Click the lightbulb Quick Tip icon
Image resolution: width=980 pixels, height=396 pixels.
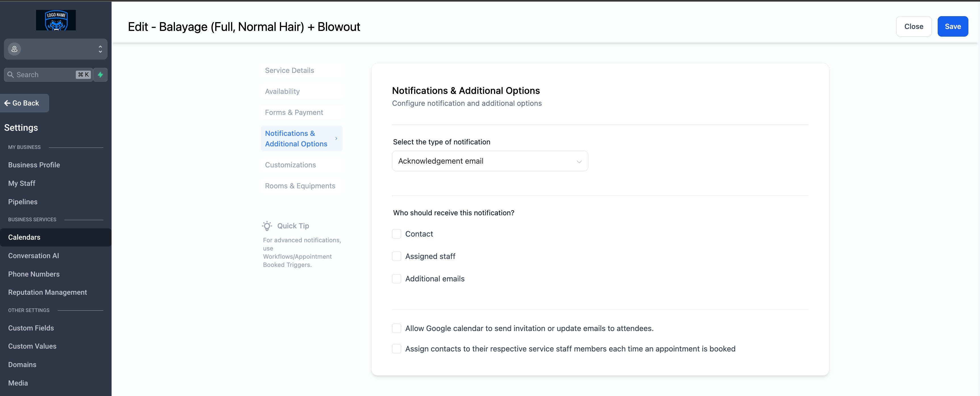(x=267, y=226)
